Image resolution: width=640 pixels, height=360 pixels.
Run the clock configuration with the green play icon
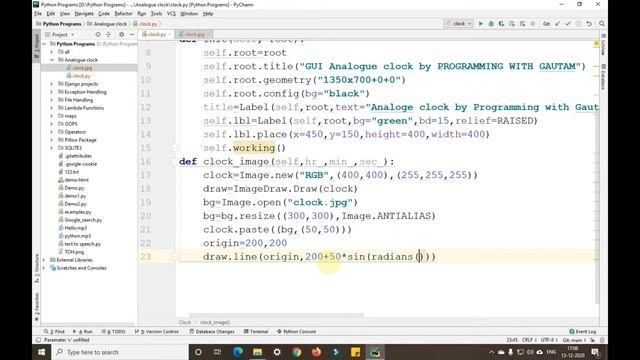pos(481,24)
